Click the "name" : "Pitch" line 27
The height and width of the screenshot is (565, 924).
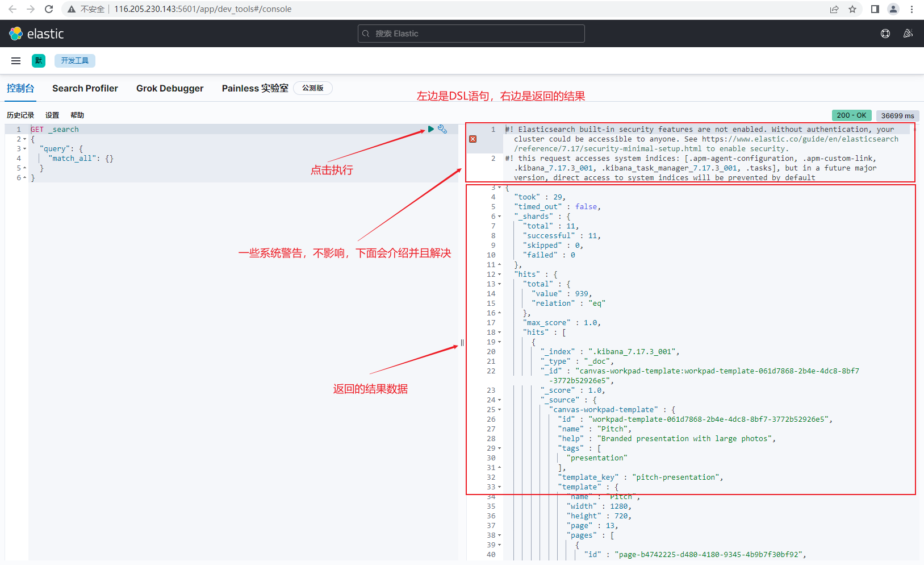(x=595, y=429)
